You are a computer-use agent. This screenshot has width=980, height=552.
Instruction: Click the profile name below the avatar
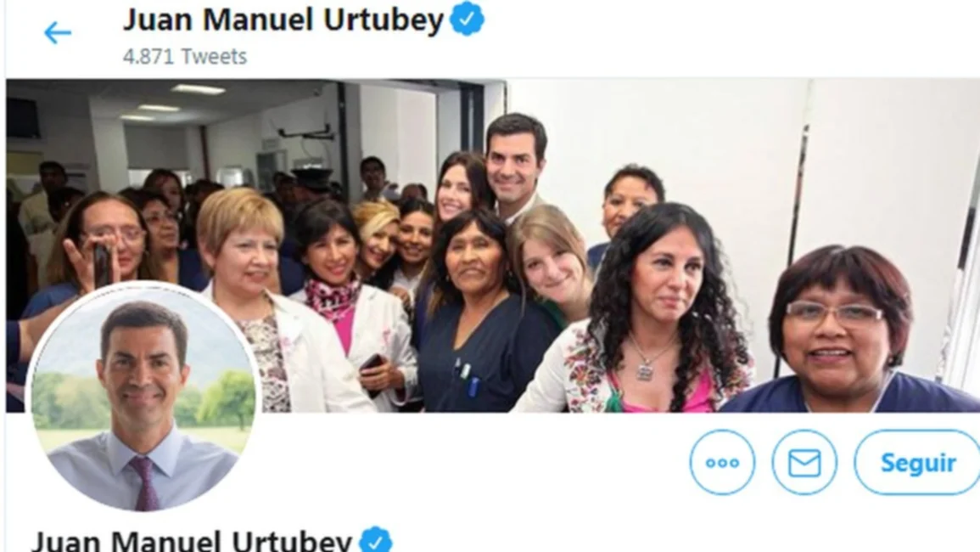[192, 541]
